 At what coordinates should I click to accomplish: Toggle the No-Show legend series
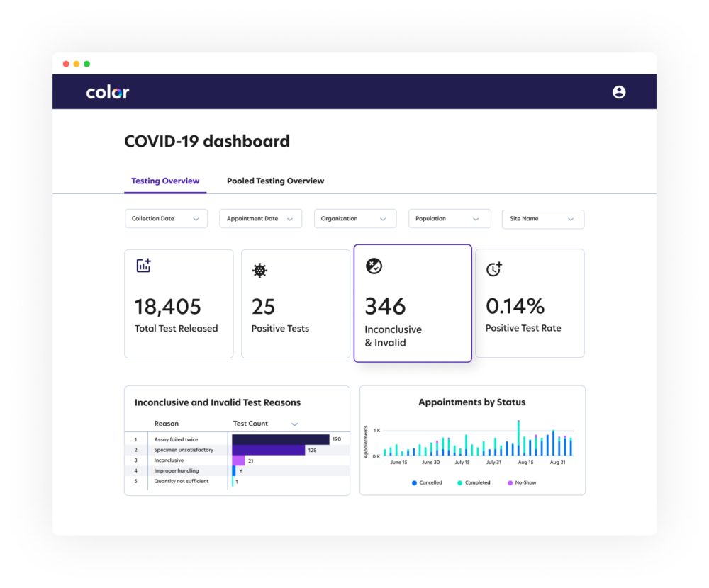click(521, 482)
